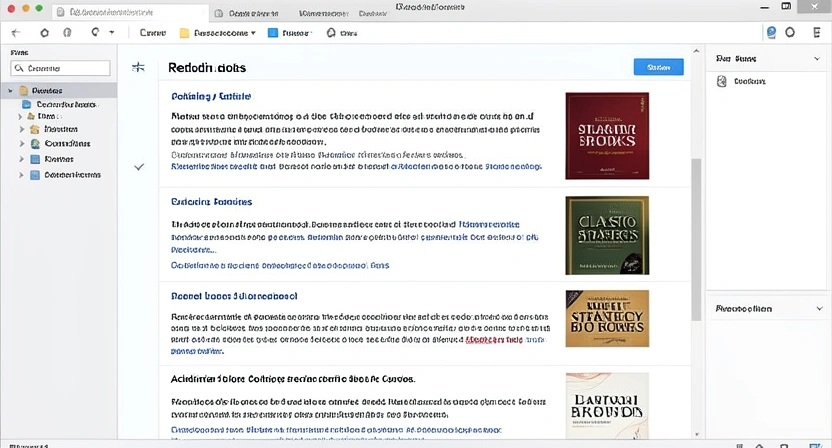
Task: Click the hollow circle icon beside the blue globe
Action: pos(790,32)
